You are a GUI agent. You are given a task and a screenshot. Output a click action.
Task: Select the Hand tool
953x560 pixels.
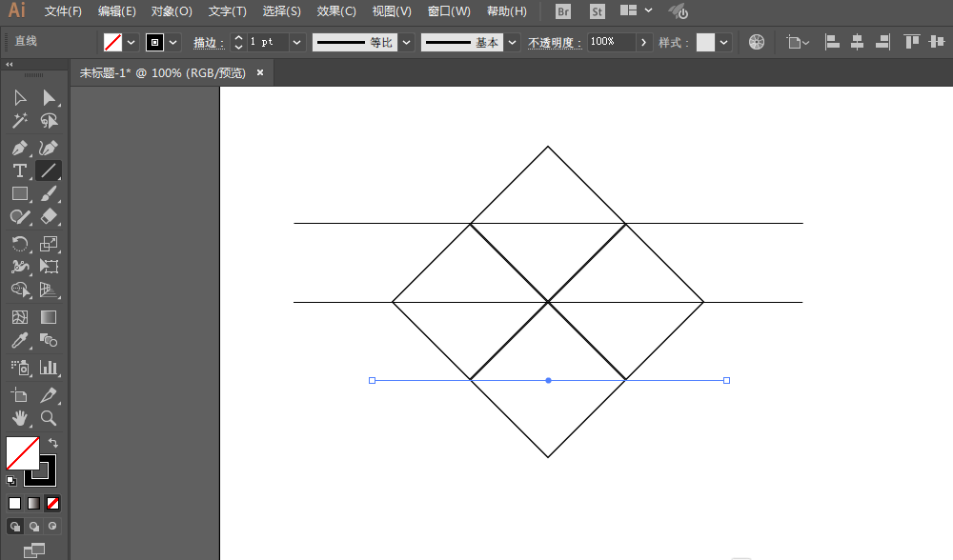[19, 418]
